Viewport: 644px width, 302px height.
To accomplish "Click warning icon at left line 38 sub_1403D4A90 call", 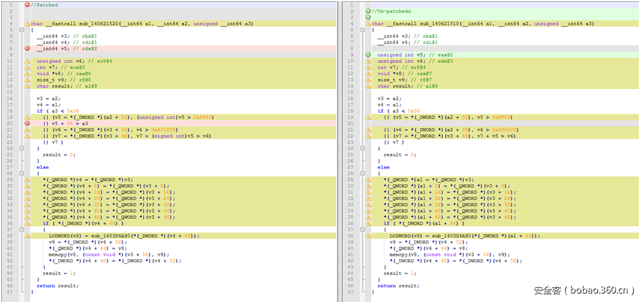I will click(27, 235).
